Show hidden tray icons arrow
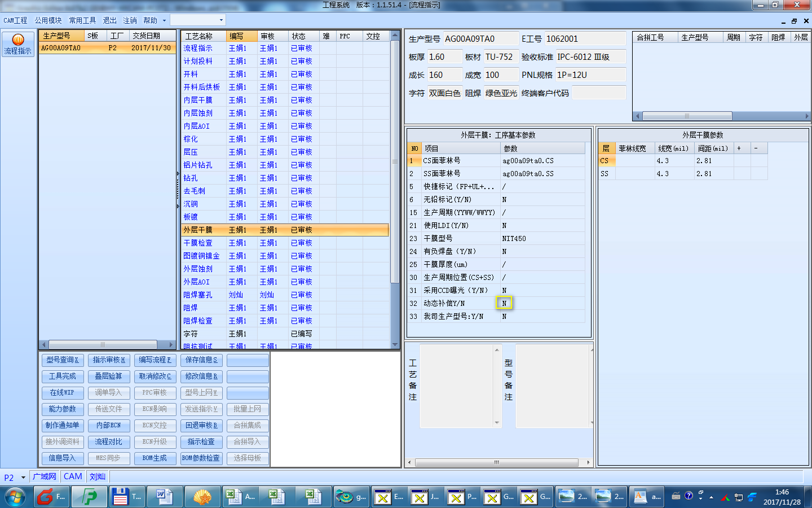The width and height of the screenshot is (812, 508). click(711, 497)
